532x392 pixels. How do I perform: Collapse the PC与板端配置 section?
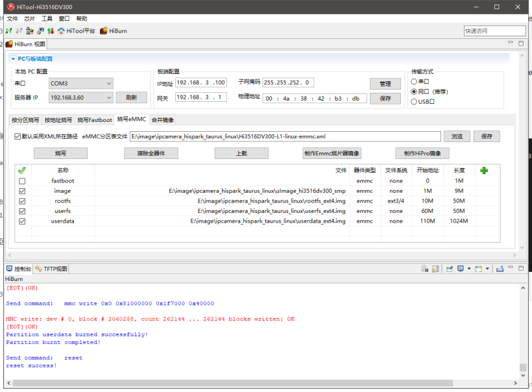[x=13, y=58]
